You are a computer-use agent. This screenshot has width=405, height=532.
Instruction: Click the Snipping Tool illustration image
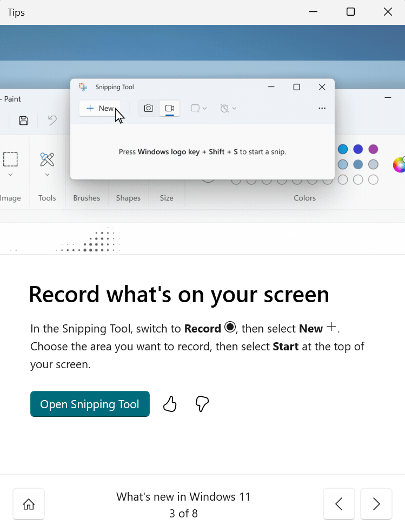click(x=202, y=139)
